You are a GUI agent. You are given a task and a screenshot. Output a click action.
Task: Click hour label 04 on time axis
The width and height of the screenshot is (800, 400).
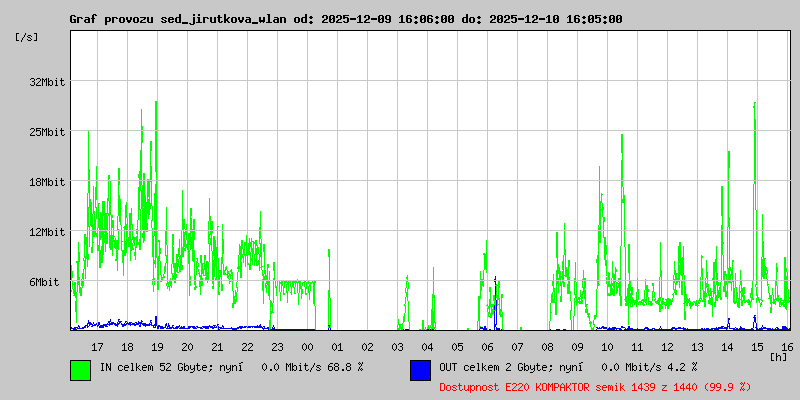(427, 347)
